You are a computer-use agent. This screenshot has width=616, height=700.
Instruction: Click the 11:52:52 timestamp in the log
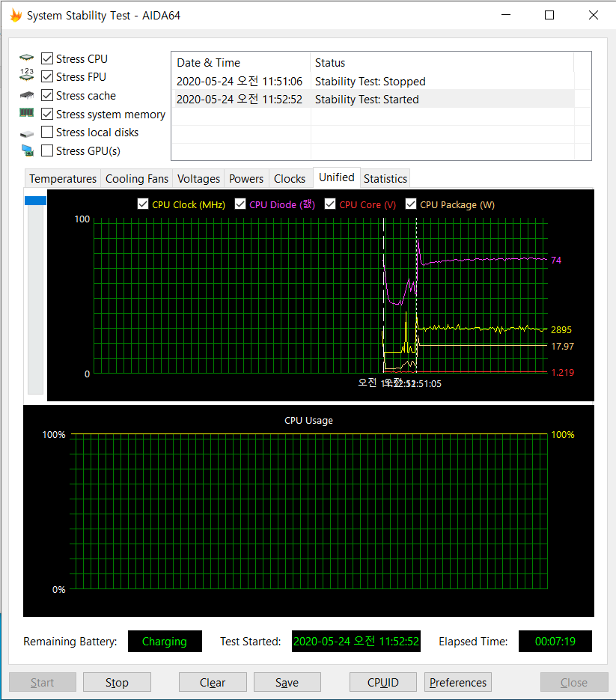[240, 99]
